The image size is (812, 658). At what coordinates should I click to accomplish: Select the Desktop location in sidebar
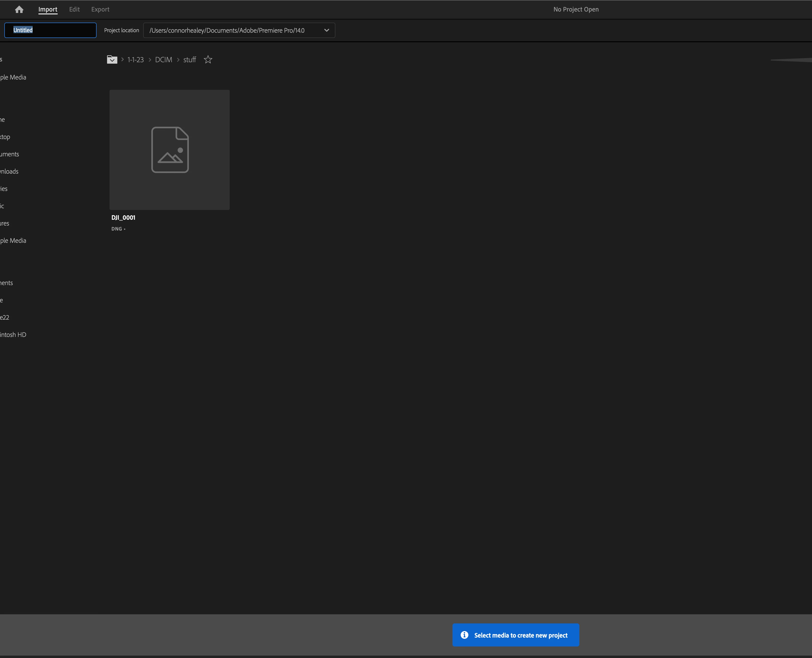point(5,137)
